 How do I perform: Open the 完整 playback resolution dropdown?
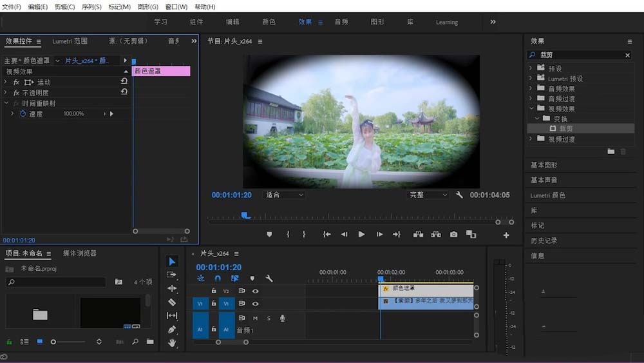(428, 195)
